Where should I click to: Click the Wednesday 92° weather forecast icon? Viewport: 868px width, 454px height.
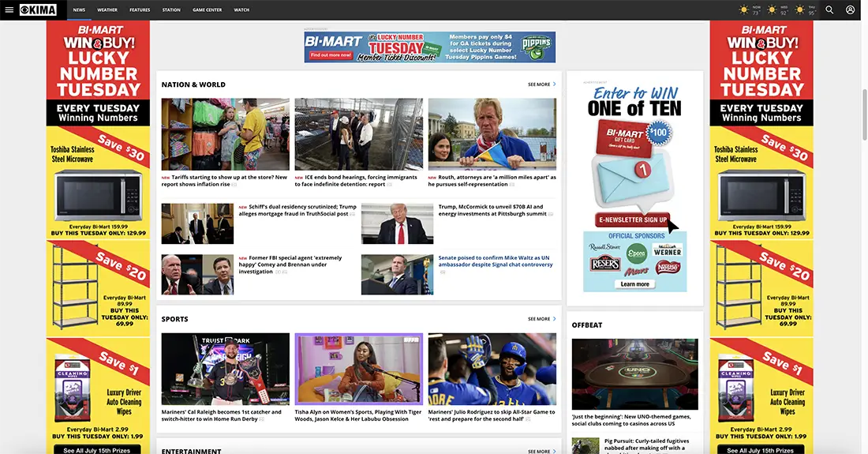pyautogui.click(x=772, y=10)
